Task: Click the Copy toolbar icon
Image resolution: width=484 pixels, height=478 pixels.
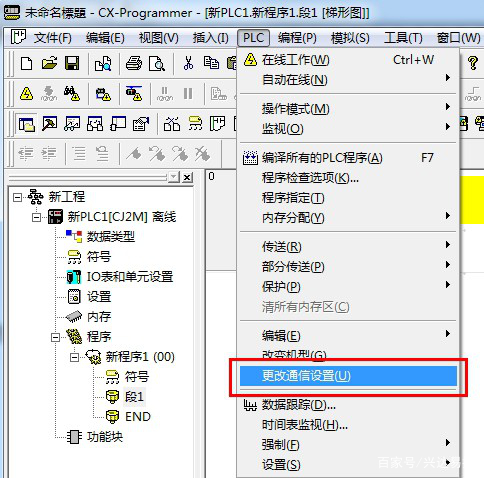Action: [211, 63]
